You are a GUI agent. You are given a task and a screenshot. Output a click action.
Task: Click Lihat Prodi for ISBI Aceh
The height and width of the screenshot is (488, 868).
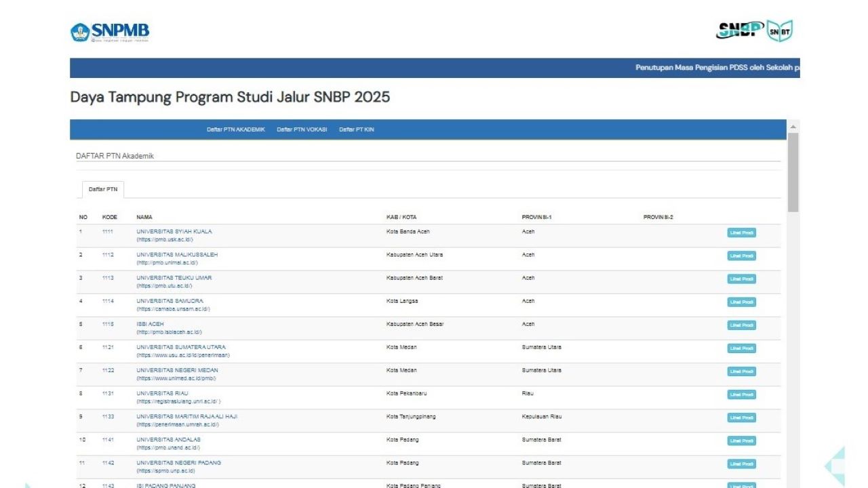tap(742, 325)
